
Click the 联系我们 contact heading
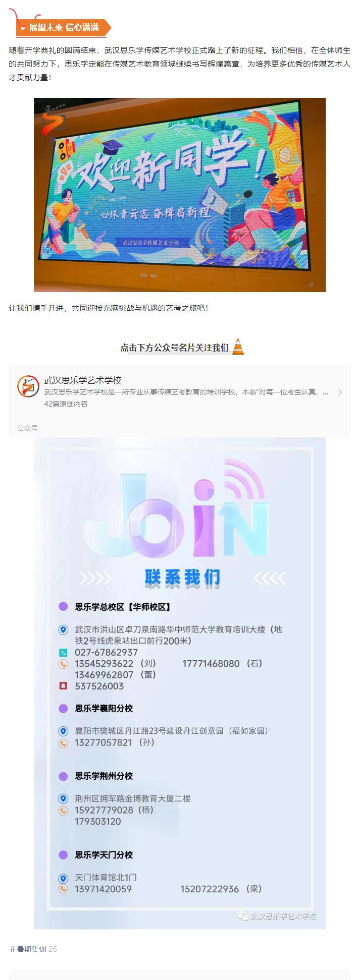[x=182, y=578]
